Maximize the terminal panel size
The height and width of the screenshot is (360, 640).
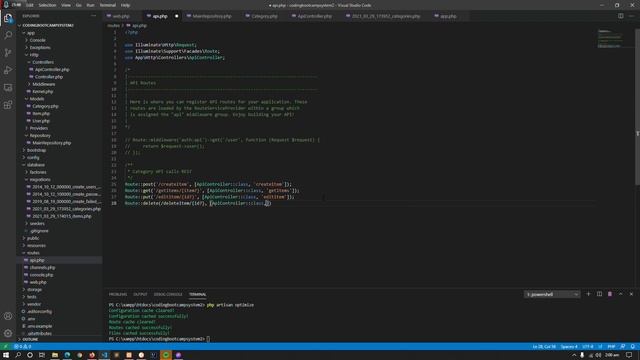coord(621,294)
